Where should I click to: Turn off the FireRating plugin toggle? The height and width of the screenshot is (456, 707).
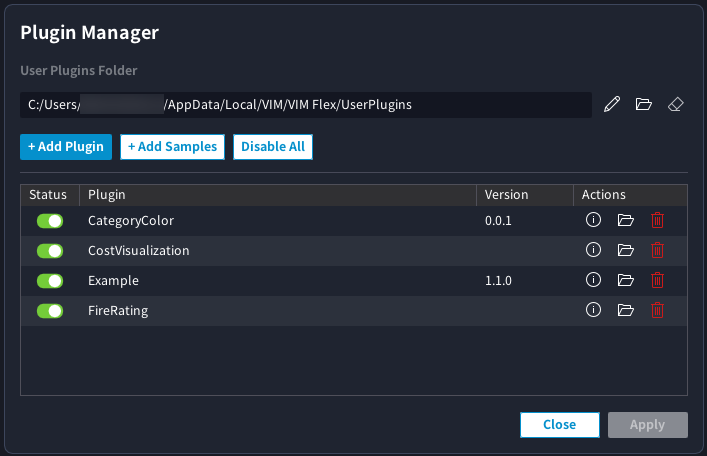point(50,311)
